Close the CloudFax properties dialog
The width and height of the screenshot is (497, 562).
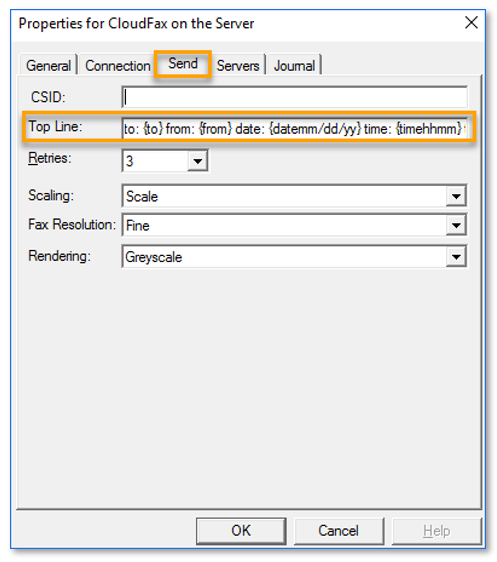click(471, 23)
